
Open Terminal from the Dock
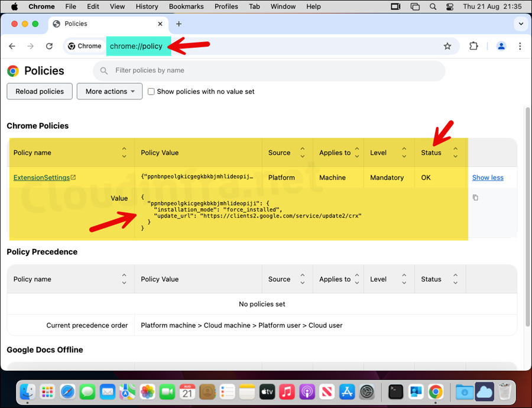tap(395, 391)
